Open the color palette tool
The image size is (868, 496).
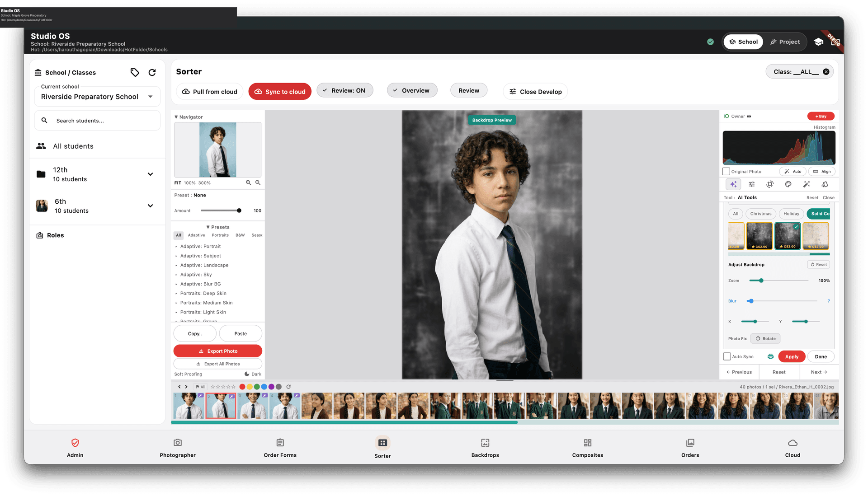pyautogui.click(x=788, y=184)
